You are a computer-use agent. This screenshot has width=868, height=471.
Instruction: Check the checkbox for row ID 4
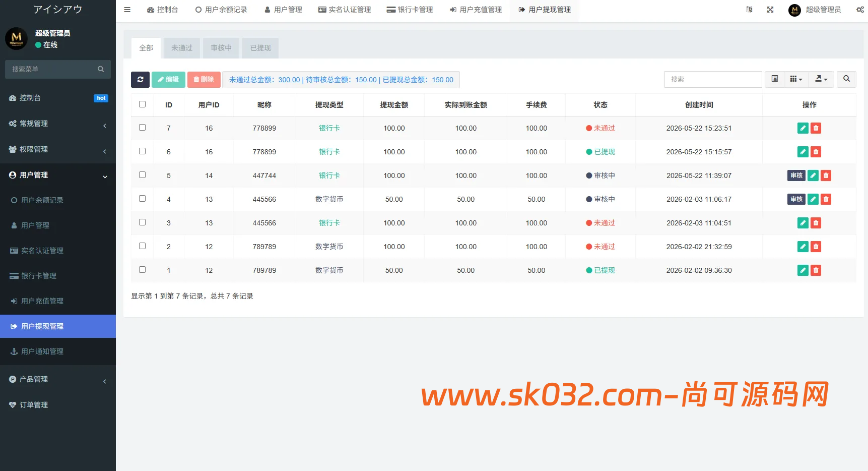pyautogui.click(x=142, y=199)
